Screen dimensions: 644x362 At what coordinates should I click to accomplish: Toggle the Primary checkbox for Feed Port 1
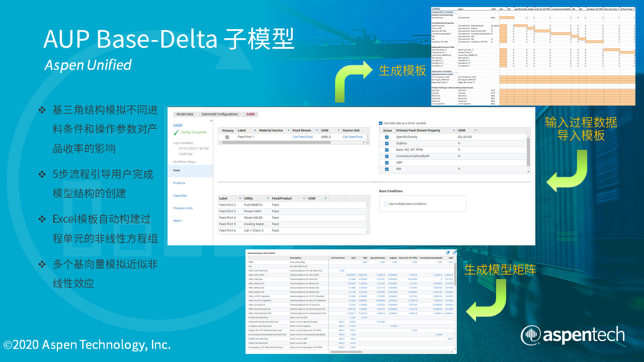click(226, 136)
